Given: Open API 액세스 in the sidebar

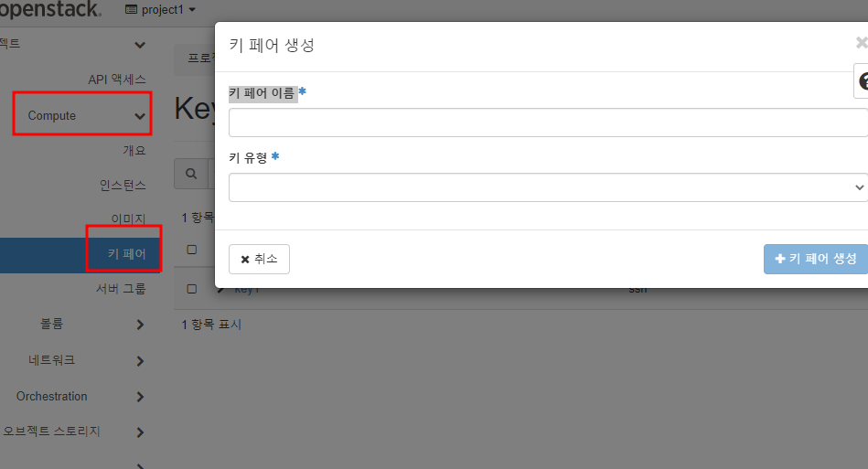Looking at the screenshot, I should [117, 80].
